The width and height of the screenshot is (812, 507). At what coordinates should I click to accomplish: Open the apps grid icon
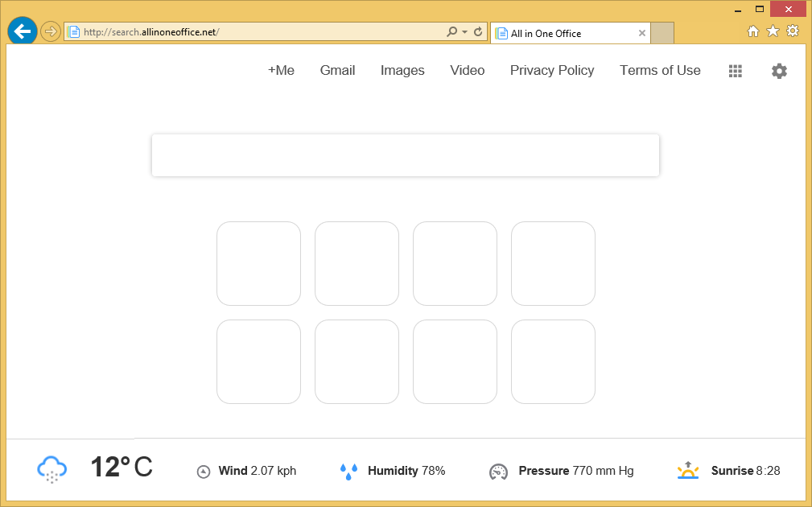pyautogui.click(x=735, y=71)
